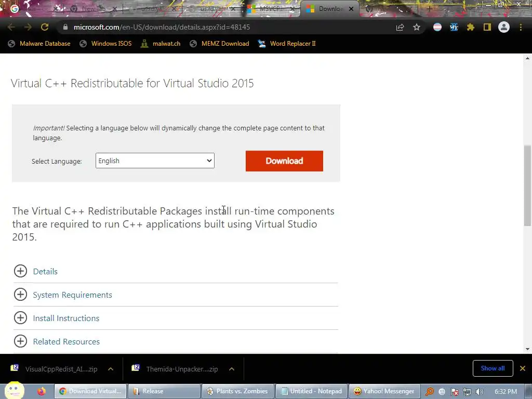Open the malwat.ch bookmark

coord(161,44)
